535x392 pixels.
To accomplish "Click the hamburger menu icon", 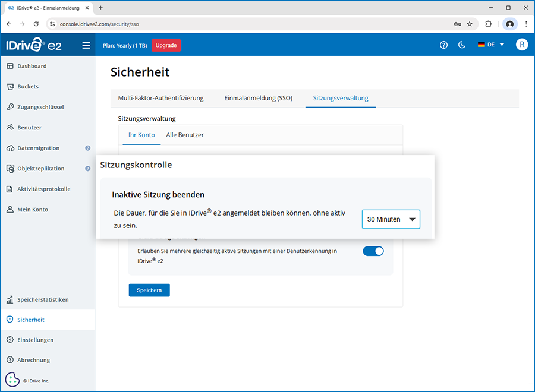I will (x=86, y=45).
